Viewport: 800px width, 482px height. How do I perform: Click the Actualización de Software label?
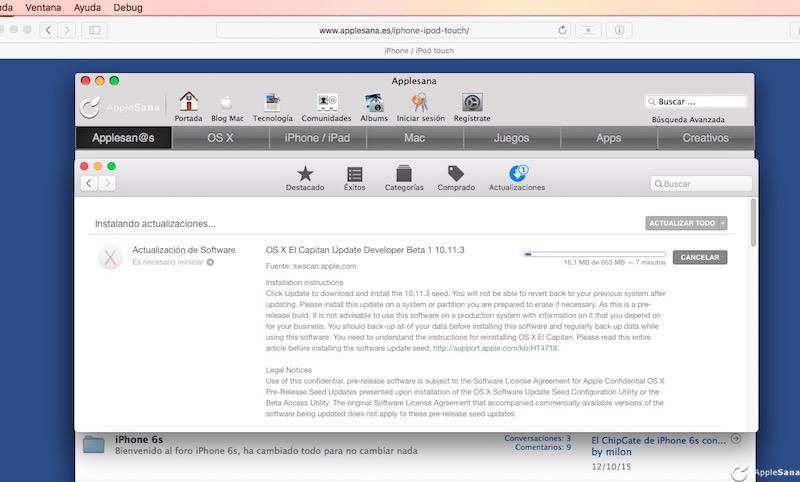tap(184, 250)
